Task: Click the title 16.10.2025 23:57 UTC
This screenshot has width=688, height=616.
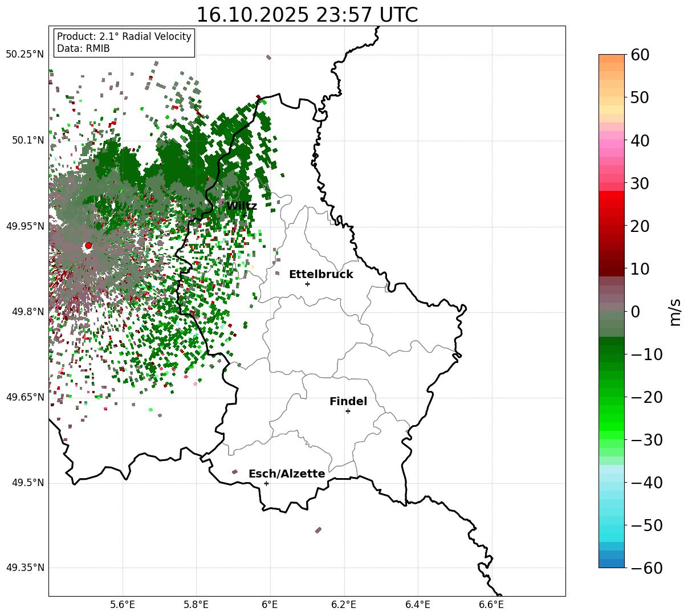Action: [x=307, y=15]
